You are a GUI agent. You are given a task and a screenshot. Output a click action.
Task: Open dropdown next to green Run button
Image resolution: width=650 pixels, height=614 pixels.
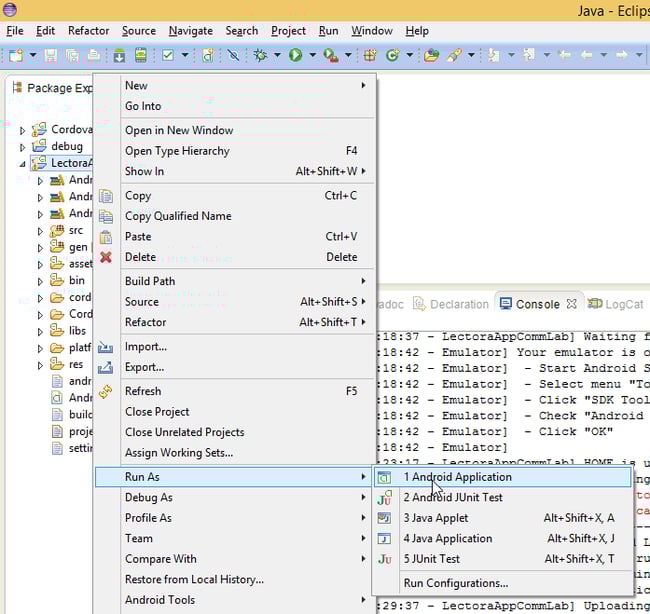coord(313,55)
